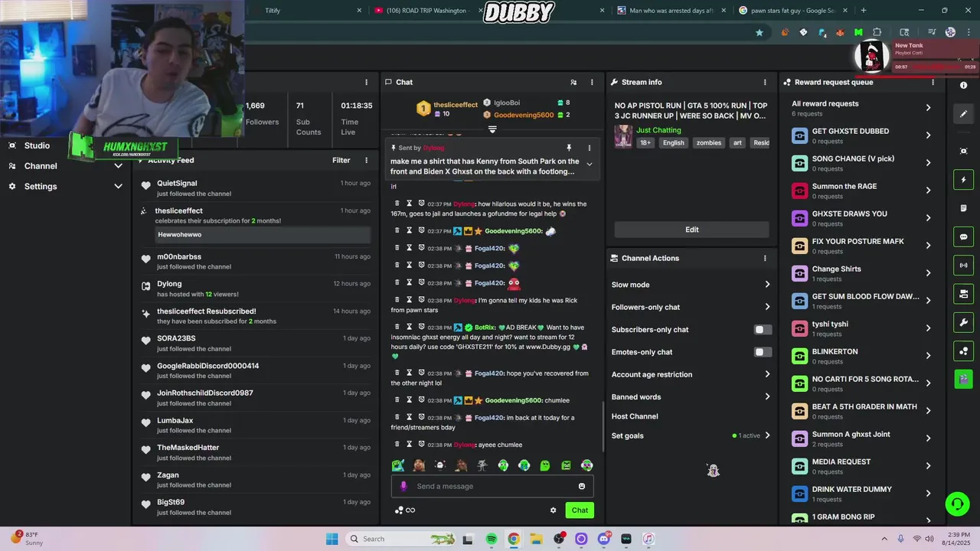The width and height of the screenshot is (980, 551).
Task: Open Discord from the taskbar
Action: coord(603,539)
